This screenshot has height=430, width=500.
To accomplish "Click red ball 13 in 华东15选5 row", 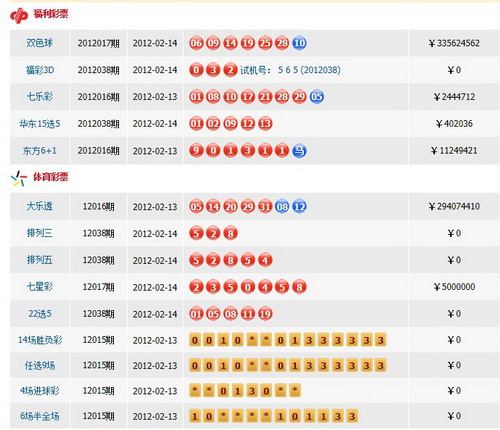I will coord(265,124).
